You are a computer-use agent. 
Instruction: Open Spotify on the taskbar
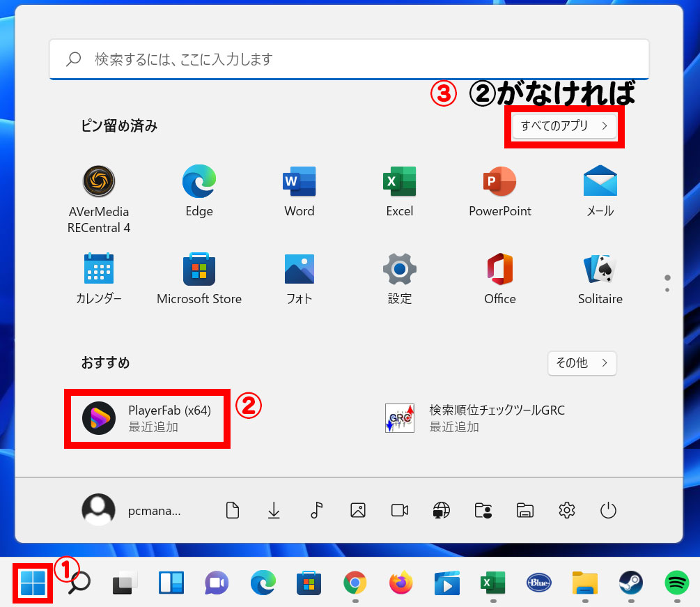click(677, 583)
